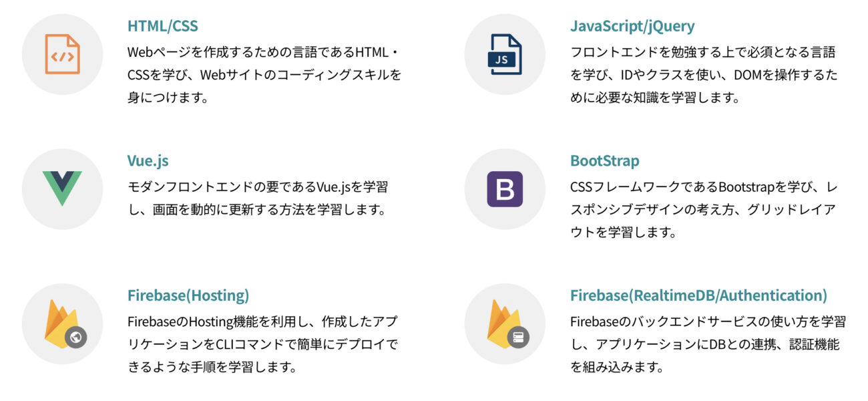Viewport: 868px width, 401px height.
Task: Click the green Vue.js logo icon
Action: click(x=62, y=188)
